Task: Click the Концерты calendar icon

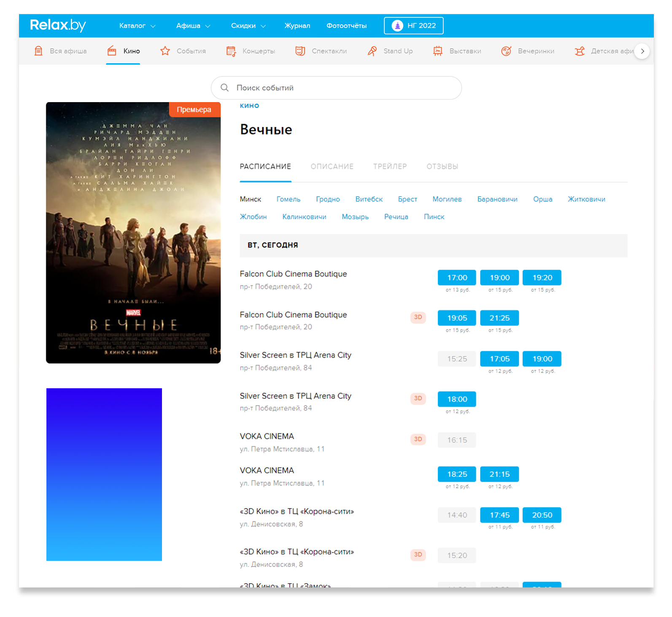Action: click(231, 51)
